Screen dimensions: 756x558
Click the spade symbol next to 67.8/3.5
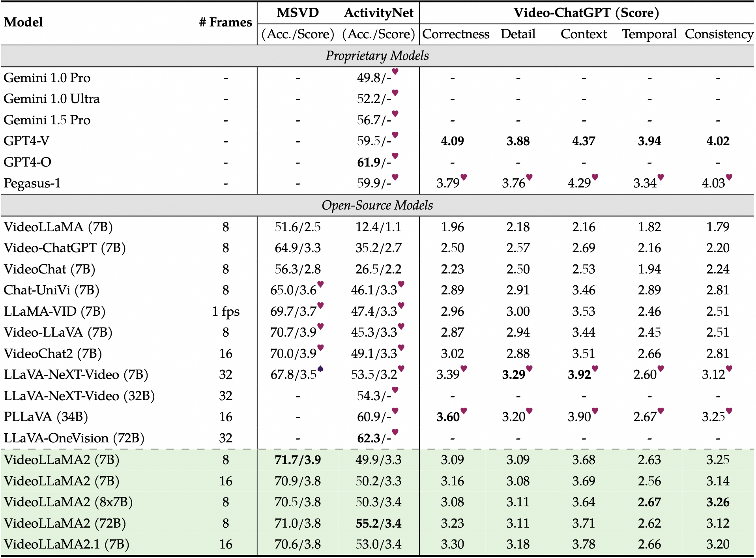pos(320,369)
